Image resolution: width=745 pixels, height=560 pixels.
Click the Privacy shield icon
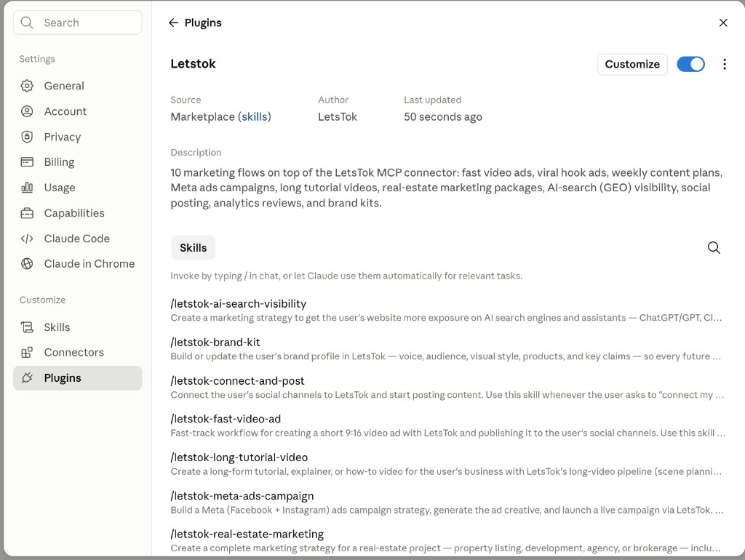27,137
